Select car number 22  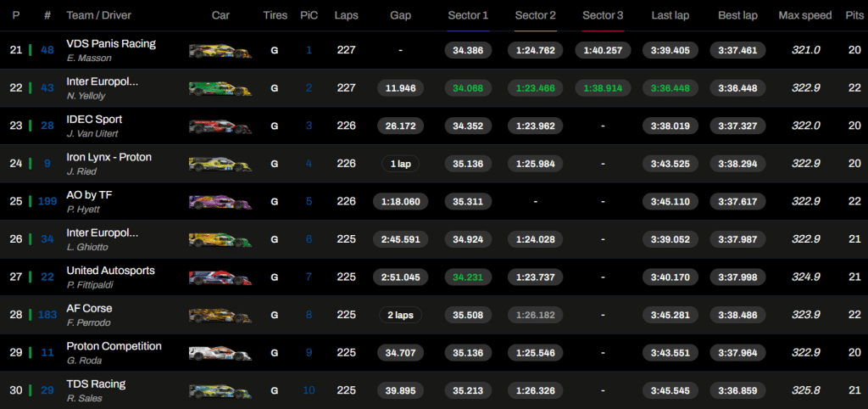click(x=47, y=277)
